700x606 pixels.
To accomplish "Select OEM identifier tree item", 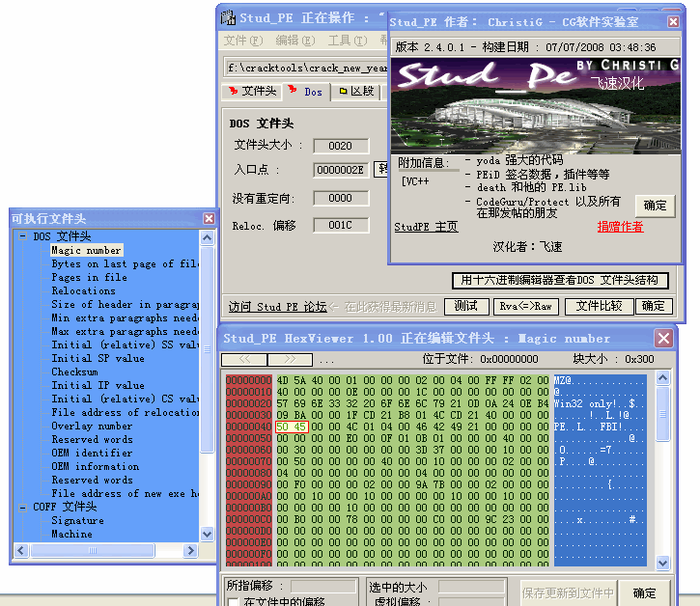I will tap(92, 453).
